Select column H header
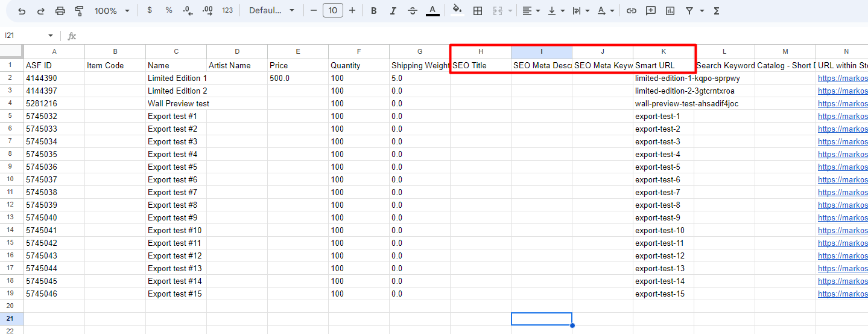Image resolution: width=868 pixels, height=334 pixels. (481, 51)
